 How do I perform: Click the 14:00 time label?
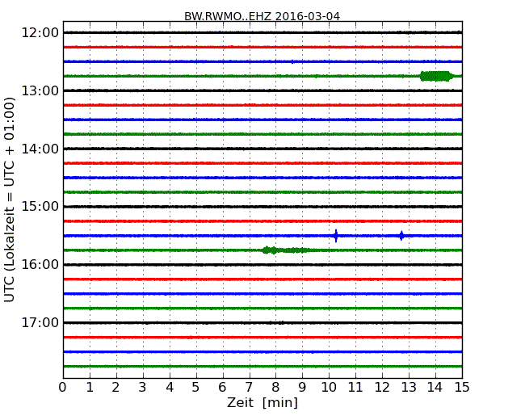point(40,149)
